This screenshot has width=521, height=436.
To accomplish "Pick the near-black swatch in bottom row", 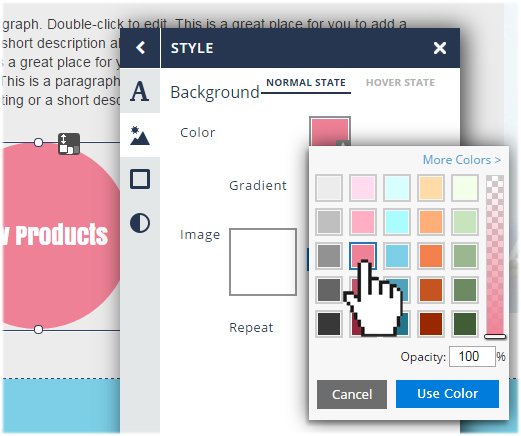I will (329, 324).
